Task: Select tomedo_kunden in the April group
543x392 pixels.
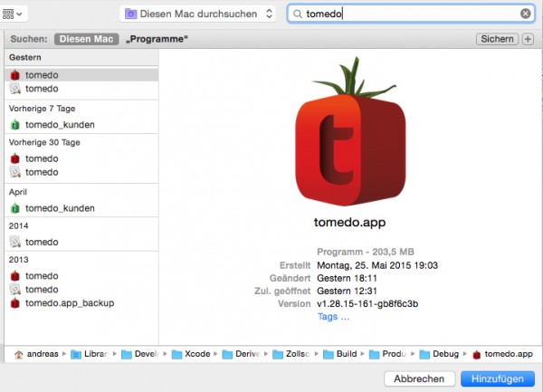Action: [81, 208]
